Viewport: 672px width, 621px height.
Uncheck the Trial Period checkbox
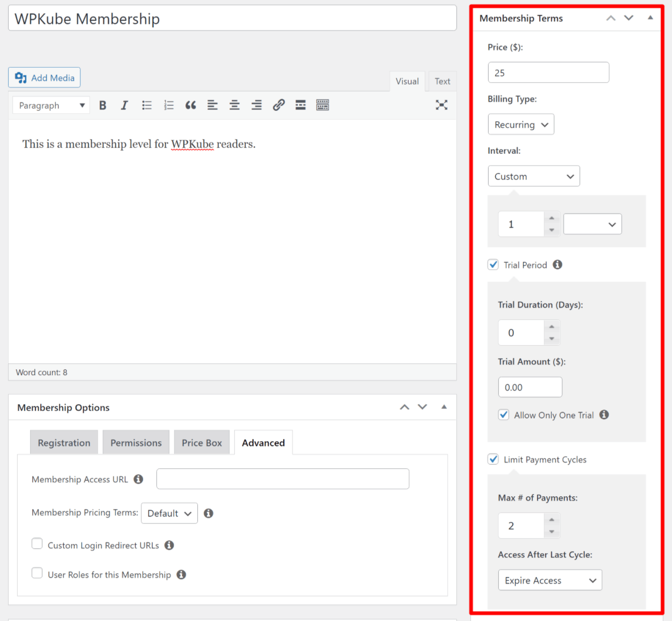pyautogui.click(x=493, y=265)
